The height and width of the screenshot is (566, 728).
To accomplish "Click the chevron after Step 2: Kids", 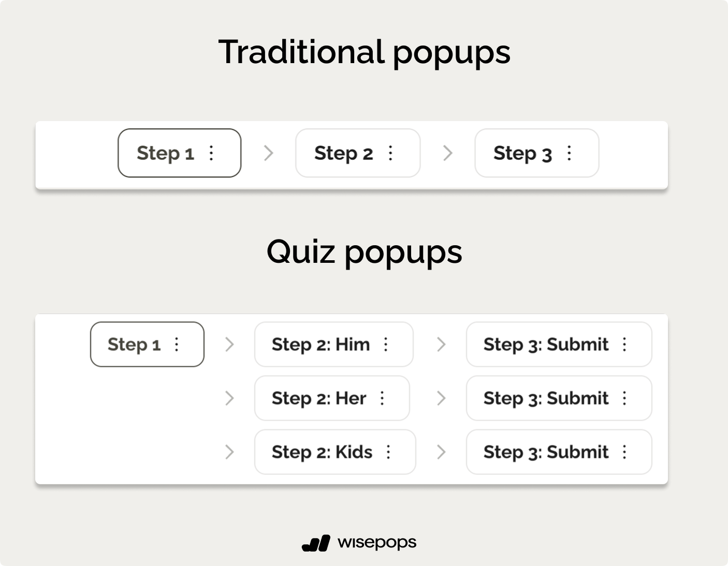I will coord(441,452).
